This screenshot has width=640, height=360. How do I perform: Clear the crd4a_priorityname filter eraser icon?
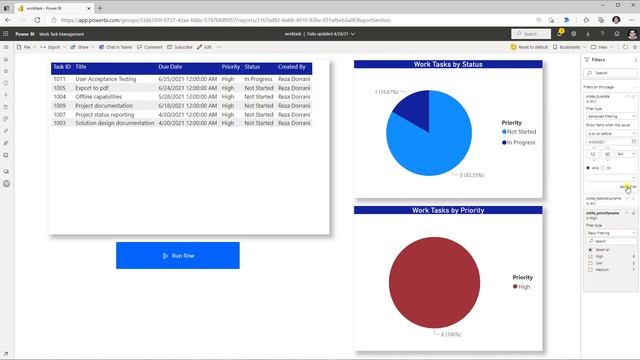pos(634,213)
